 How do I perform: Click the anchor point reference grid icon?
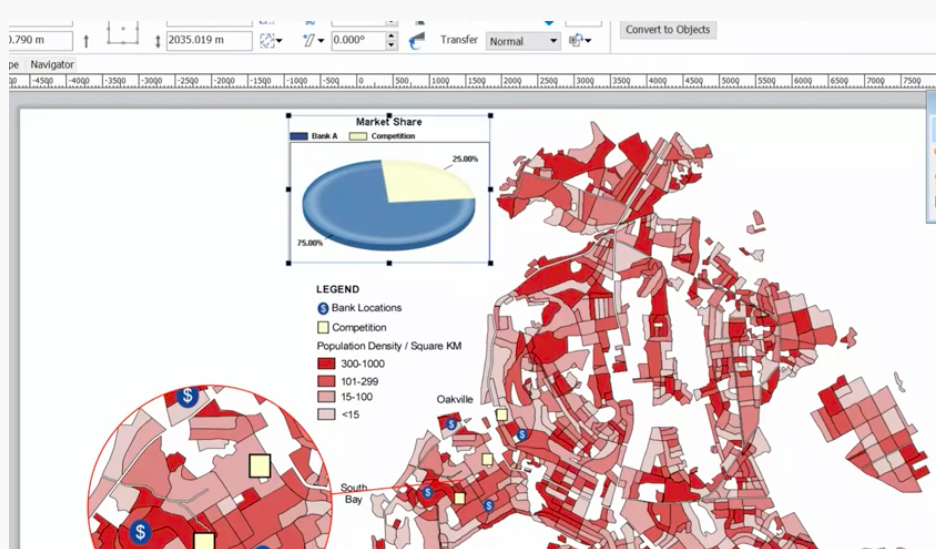pos(123,31)
